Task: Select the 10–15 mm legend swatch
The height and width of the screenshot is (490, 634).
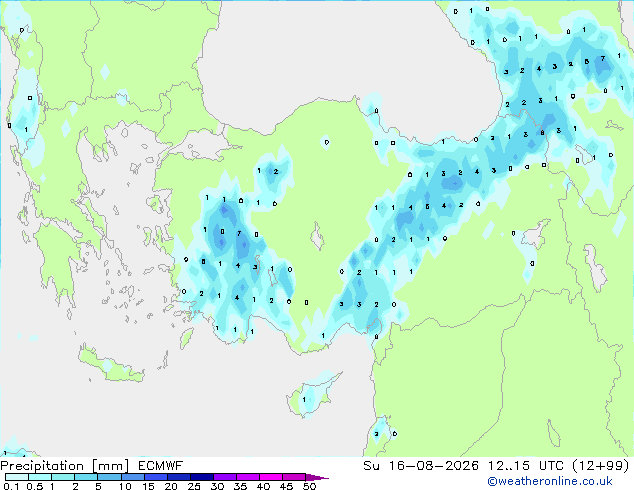Action: coord(132,477)
